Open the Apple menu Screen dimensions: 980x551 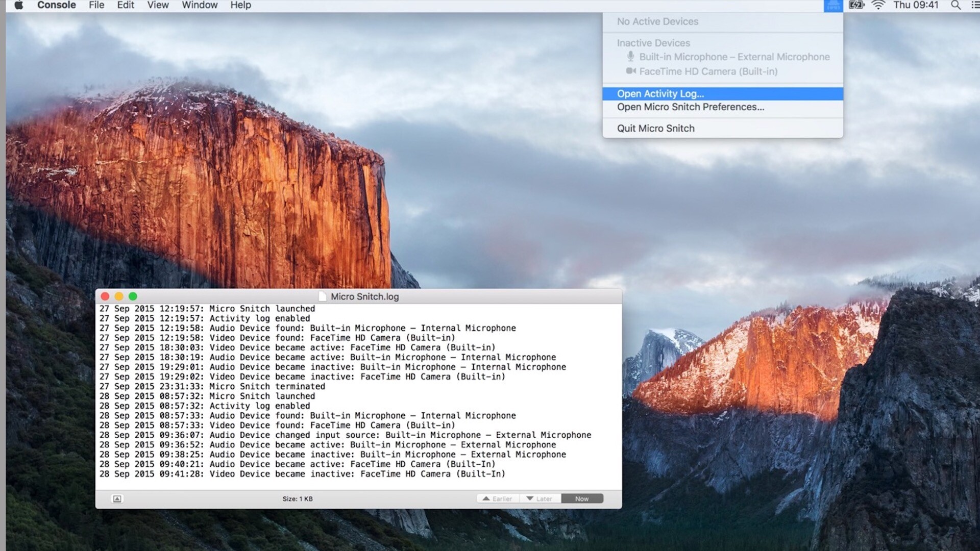click(x=19, y=5)
